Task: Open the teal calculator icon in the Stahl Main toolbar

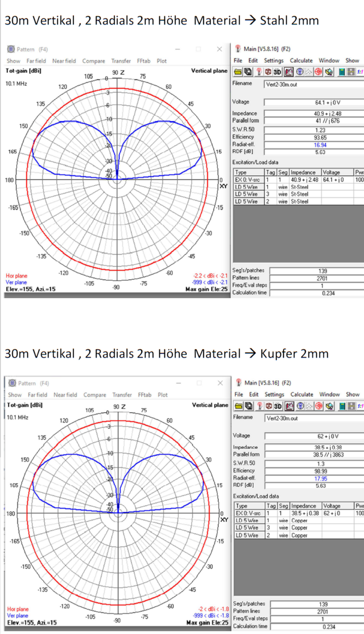Action: tap(342, 72)
